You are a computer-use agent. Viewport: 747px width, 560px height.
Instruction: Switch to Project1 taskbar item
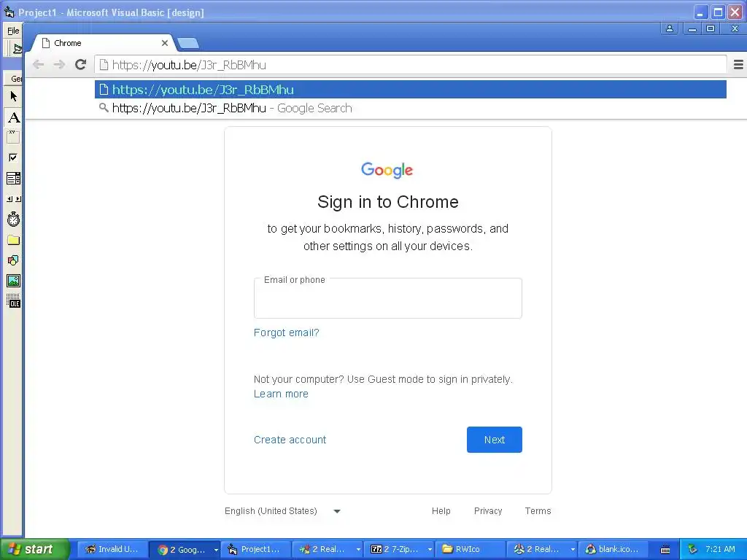click(x=256, y=549)
